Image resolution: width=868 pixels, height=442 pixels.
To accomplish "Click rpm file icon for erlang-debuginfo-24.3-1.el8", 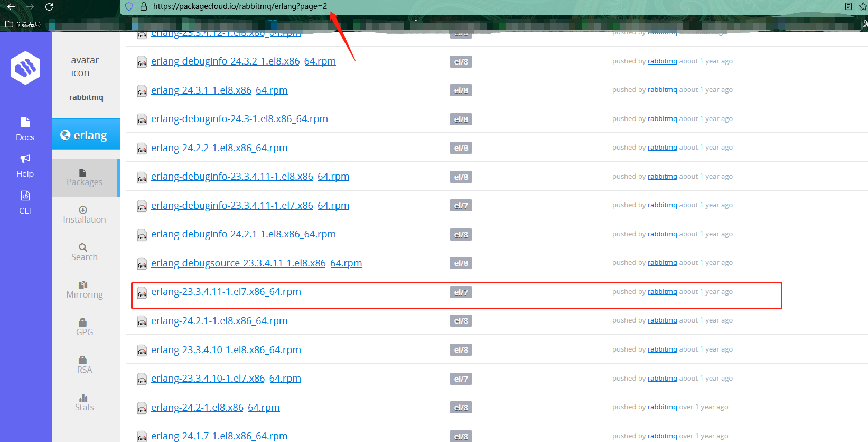I will click(x=142, y=119).
